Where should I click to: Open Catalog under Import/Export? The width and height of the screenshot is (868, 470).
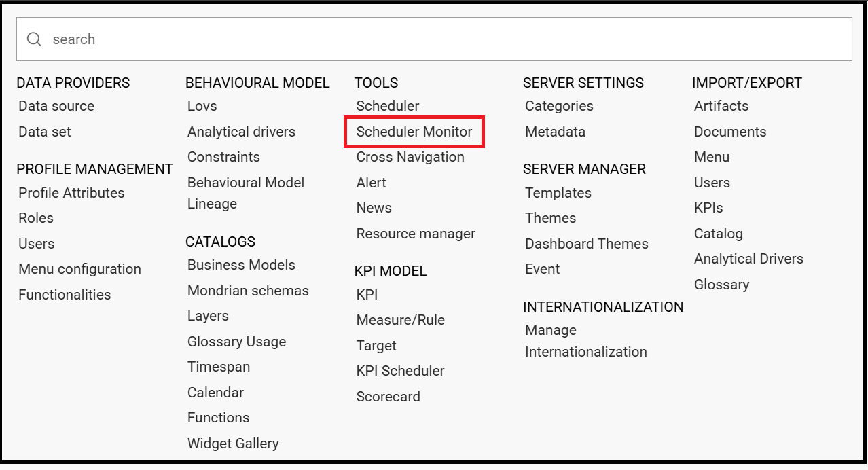point(719,234)
